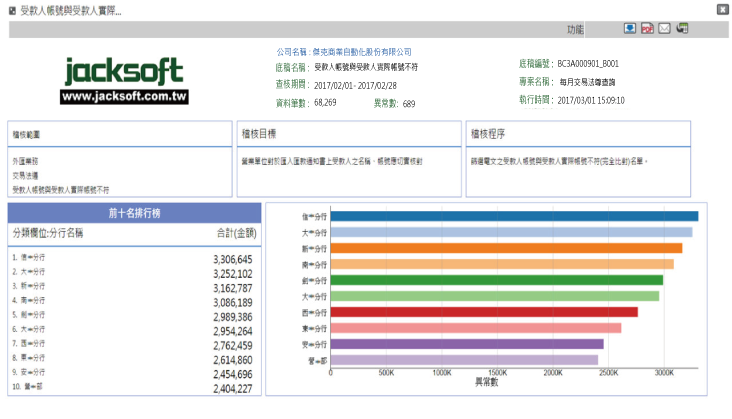This screenshot has width=732, height=419.
Task: Click the dark purple bar in the chart
Action: point(466,344)
